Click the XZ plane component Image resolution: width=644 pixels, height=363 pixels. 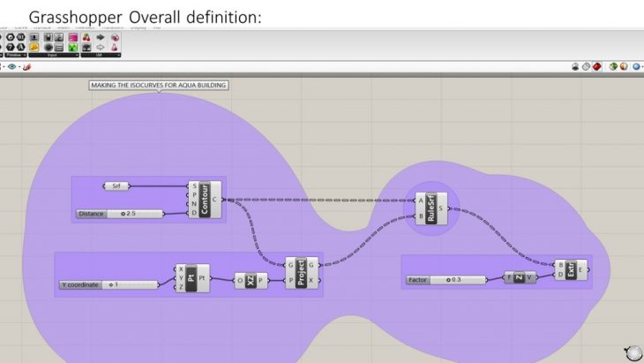(251, 280)
